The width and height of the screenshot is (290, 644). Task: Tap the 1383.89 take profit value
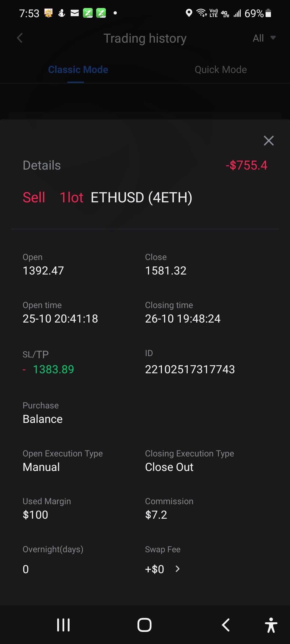tap(53, 369)
